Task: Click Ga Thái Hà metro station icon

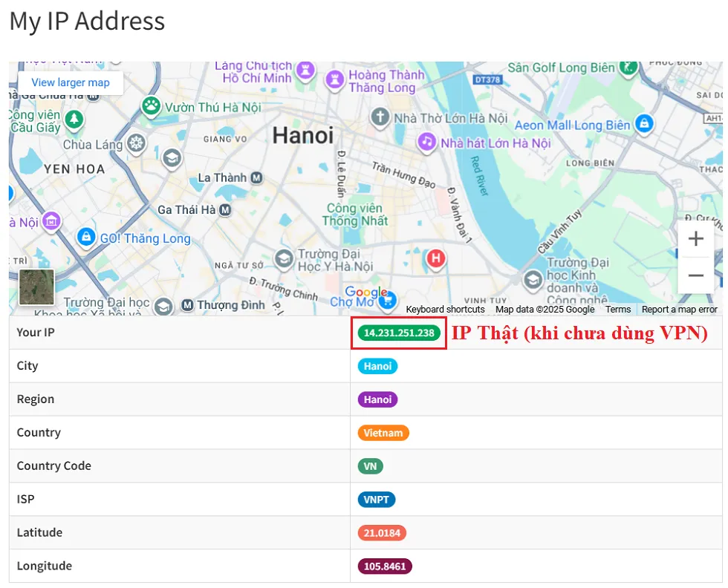Action: 224,210
